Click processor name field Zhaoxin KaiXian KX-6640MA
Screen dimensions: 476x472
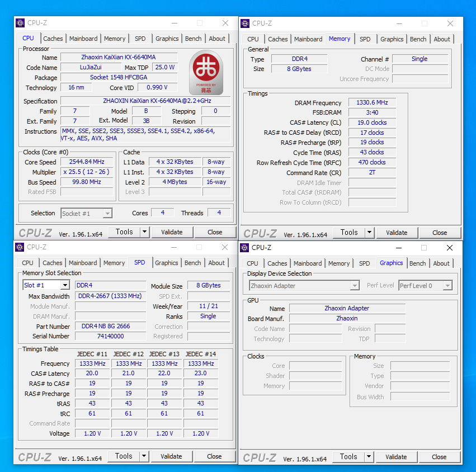pos(119,57)
